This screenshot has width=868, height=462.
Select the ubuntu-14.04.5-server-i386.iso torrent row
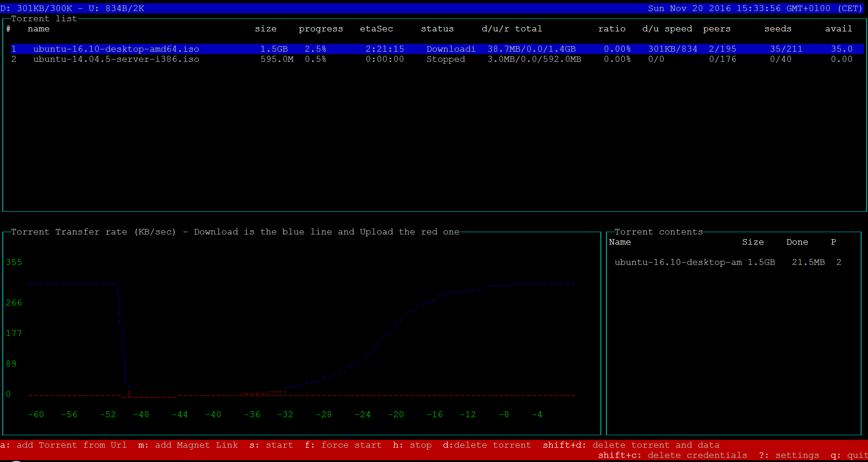[x=437, y=59]
